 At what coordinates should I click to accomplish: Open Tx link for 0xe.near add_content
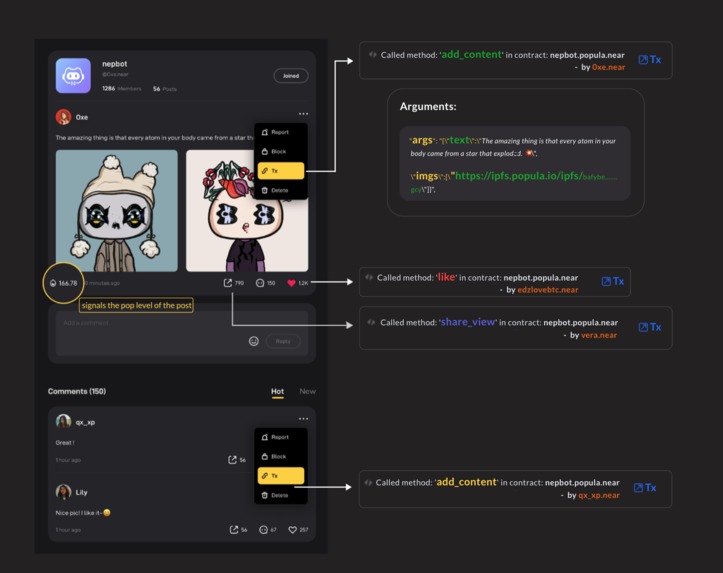click(650, 59)
